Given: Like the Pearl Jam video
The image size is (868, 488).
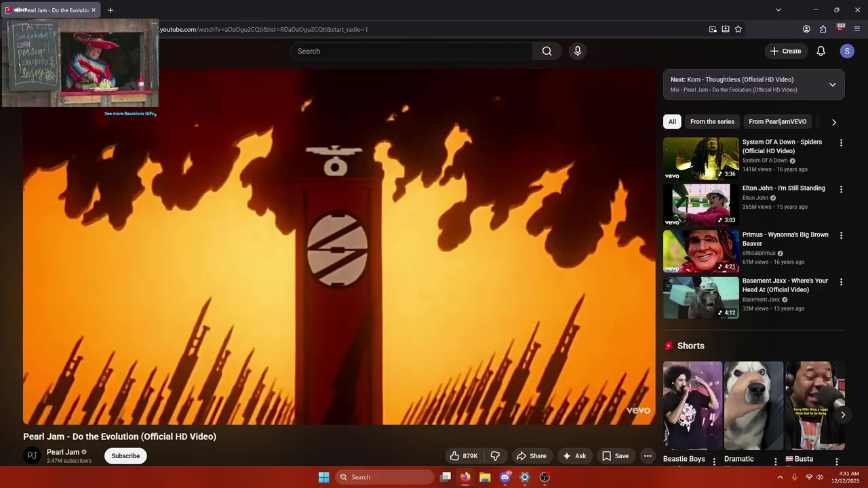Looking at the screenshot, I should click(464, 456).
